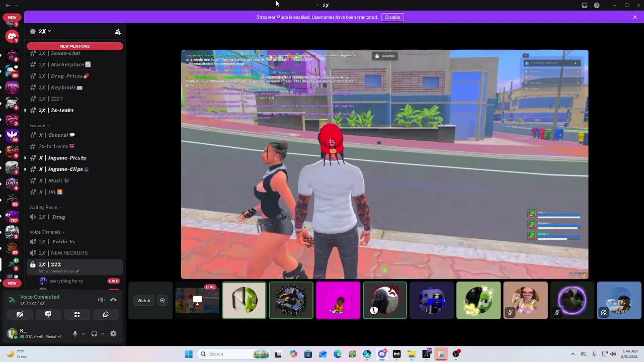Deafen with the headphones icon

(x=94, y=333)
